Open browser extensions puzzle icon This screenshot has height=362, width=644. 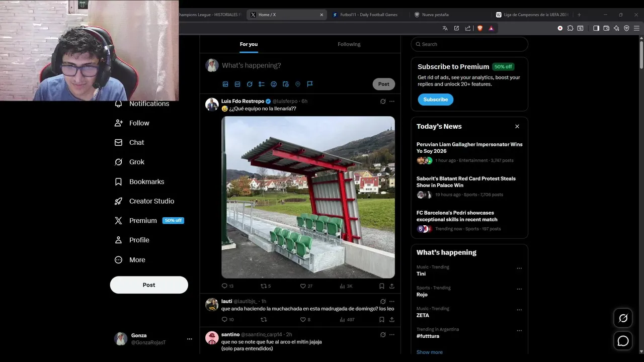tap(570, 28)
